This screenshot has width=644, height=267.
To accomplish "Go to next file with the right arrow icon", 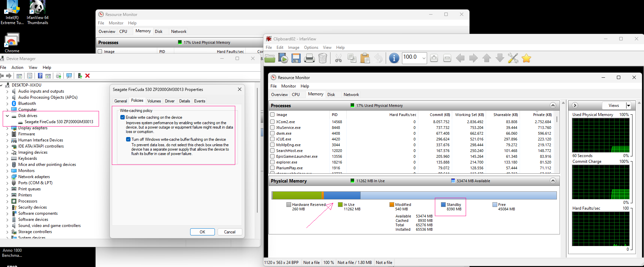I will 474,58.
